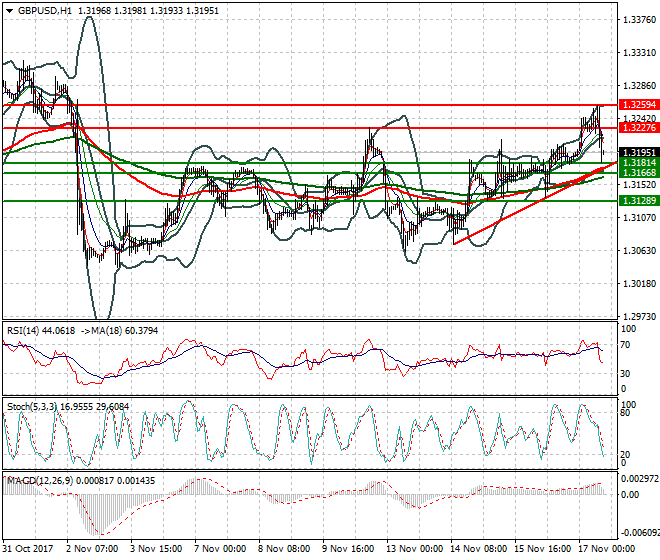Click the 17 Nov 00:00 time label
The width and height of the screenshot is (660, 560).
(607, 549)
